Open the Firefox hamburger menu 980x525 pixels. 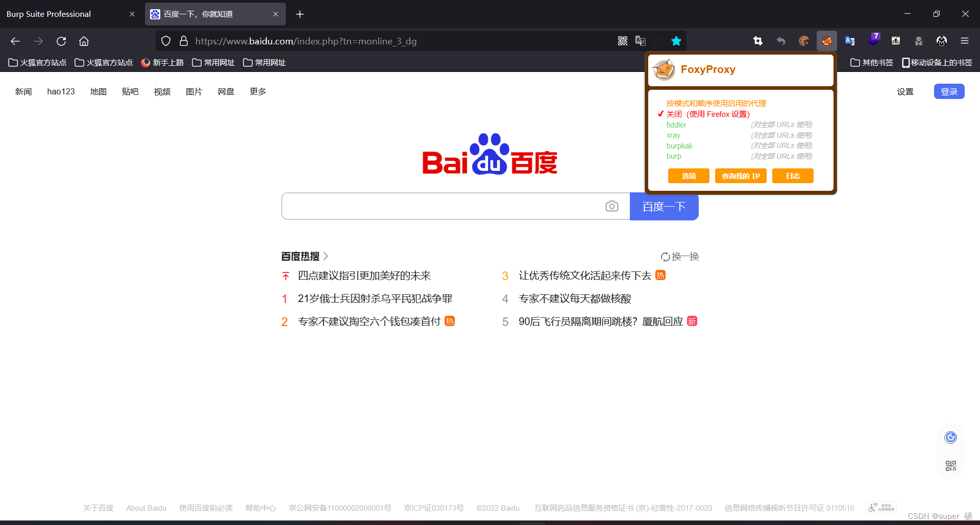(x=965, y=41)
